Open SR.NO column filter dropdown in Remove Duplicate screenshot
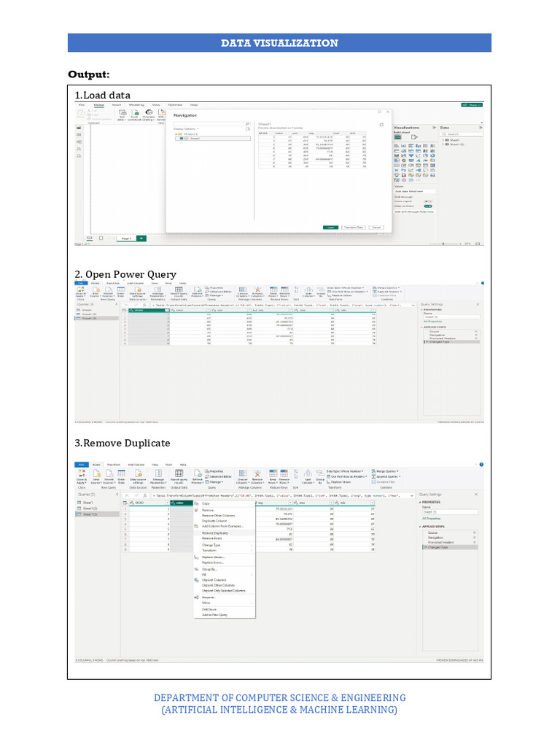 (x=167, y=503)
